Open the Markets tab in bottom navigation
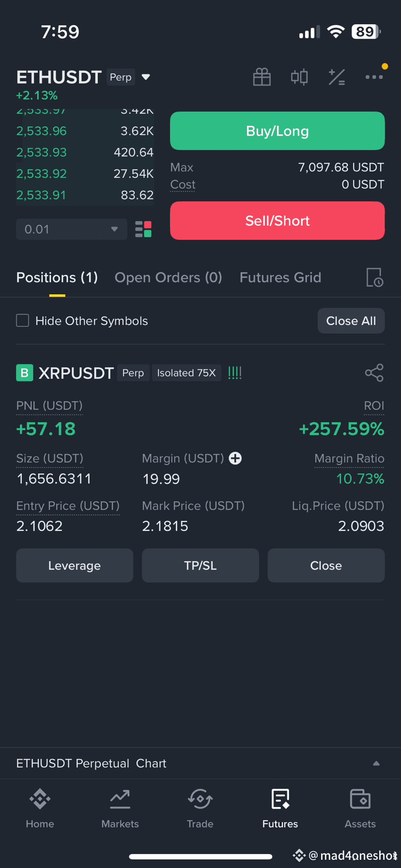The image size is (401, 868). click(x=120, y=807)
